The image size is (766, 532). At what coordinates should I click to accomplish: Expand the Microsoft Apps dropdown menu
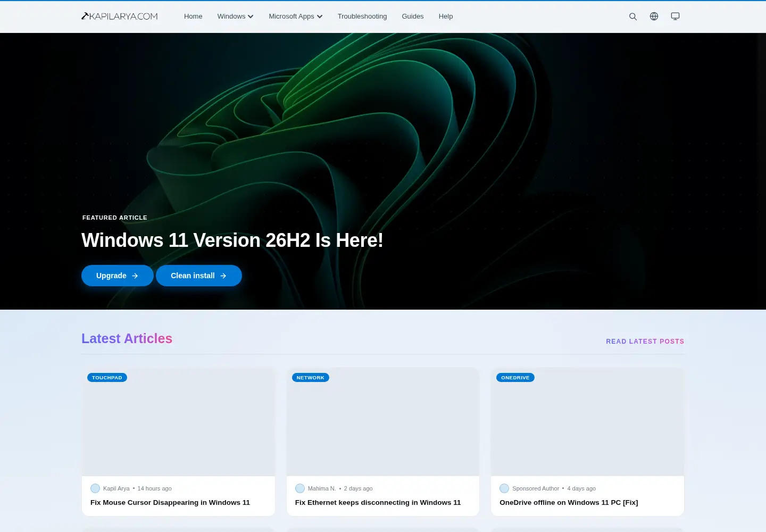(296, 16)
